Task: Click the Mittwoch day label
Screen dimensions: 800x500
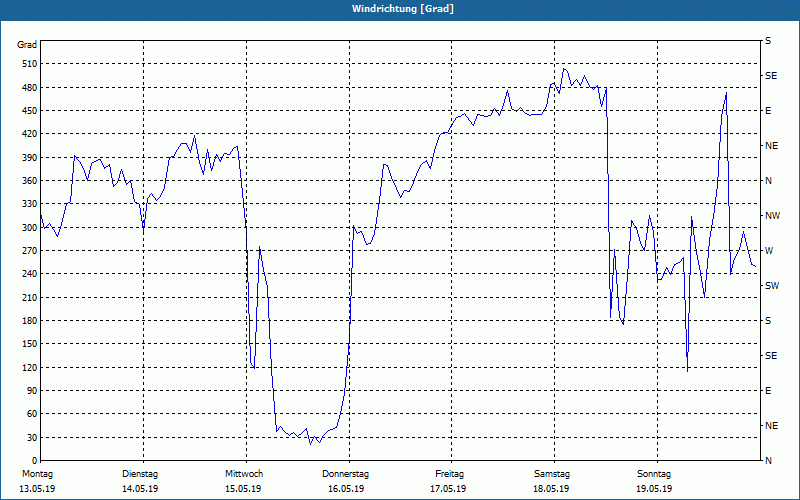Action: pos(244,474)
